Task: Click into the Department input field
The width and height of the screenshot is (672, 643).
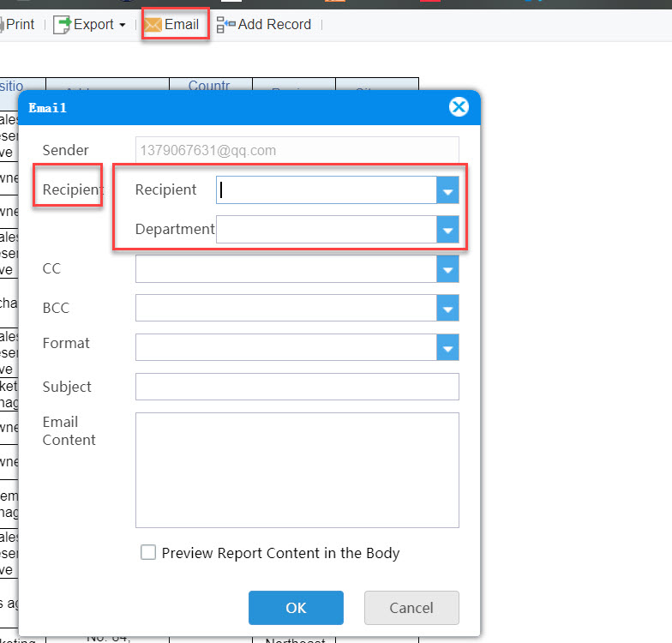Action: [x=327, y=230]
